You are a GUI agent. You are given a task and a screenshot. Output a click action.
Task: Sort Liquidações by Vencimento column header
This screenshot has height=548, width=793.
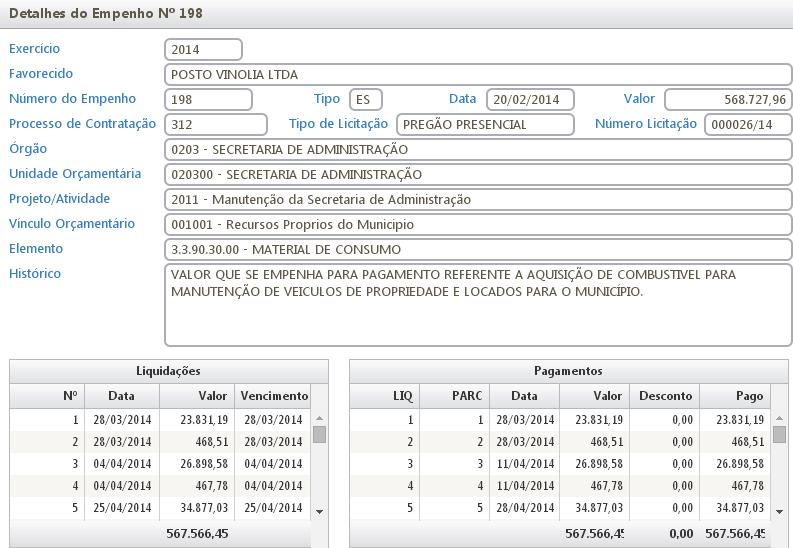coord(271,396)
